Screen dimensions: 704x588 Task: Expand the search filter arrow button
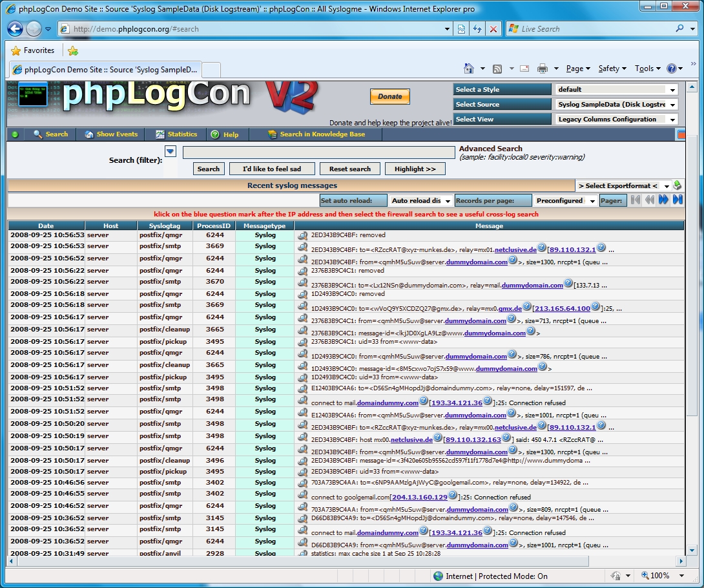(x=171, y=151)
